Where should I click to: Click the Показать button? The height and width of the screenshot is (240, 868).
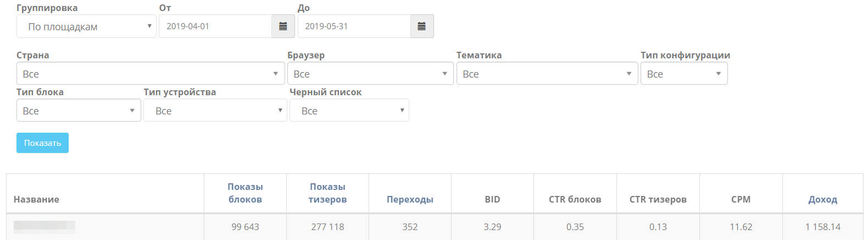click(42, 143)
